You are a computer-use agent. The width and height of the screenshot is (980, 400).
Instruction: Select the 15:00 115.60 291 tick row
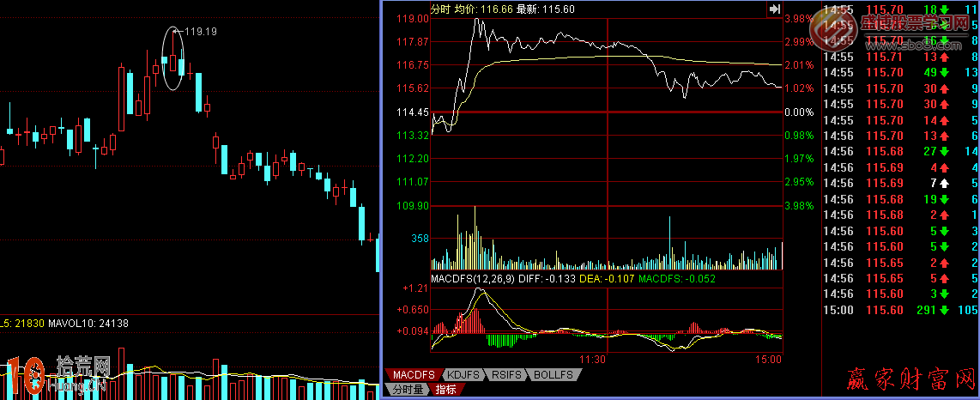[x=901, y=309]
